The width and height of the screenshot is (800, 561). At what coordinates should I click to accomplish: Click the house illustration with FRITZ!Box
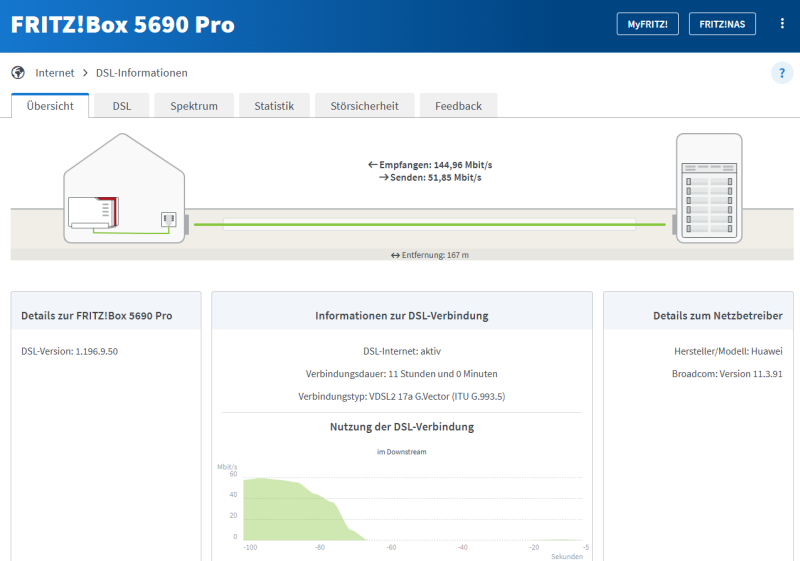tap(124, 190)
